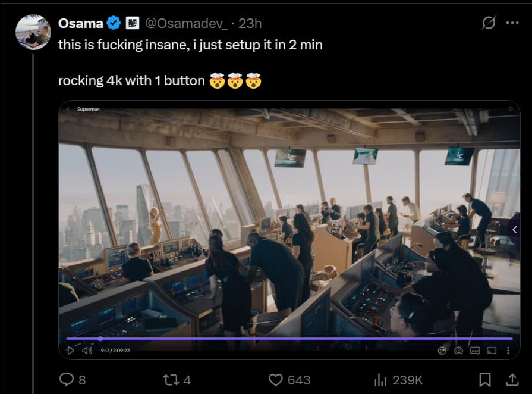Viewport: 532px width, 394px height.
Task: Click the Grok slashed-circle icon
Action: (489, 23)
